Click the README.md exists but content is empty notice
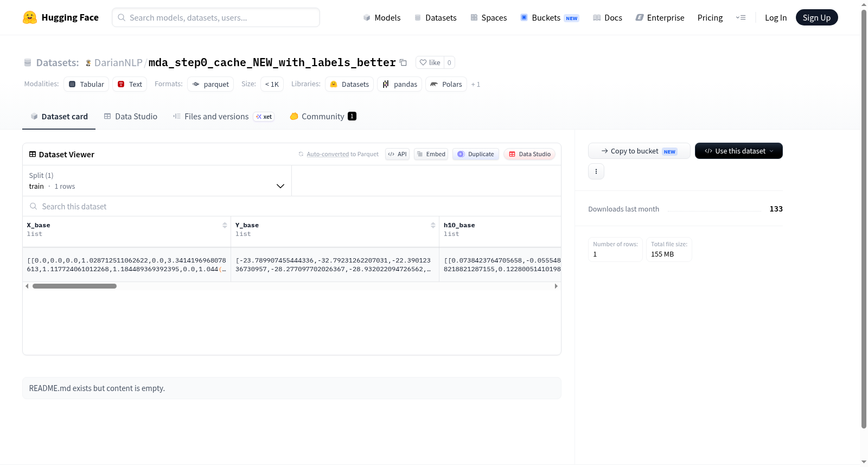Image resolution: width=868 pixels, height=467 pixels. [x=292, y=388]
